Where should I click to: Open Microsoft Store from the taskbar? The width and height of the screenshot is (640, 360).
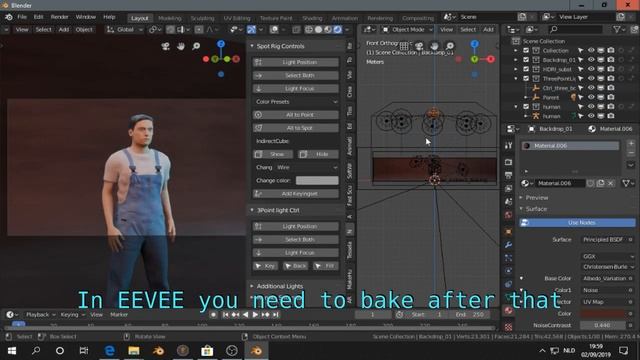[207, 351]
